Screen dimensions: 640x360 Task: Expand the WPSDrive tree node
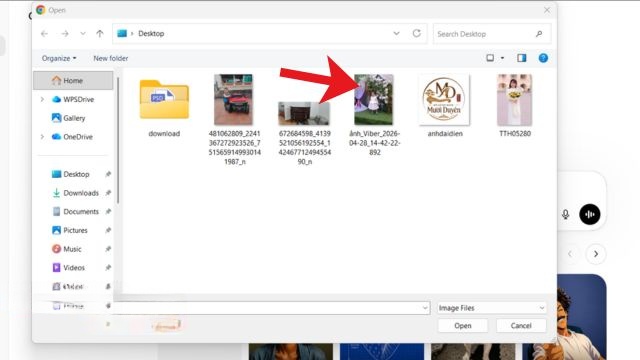click(x=42, y=99)
